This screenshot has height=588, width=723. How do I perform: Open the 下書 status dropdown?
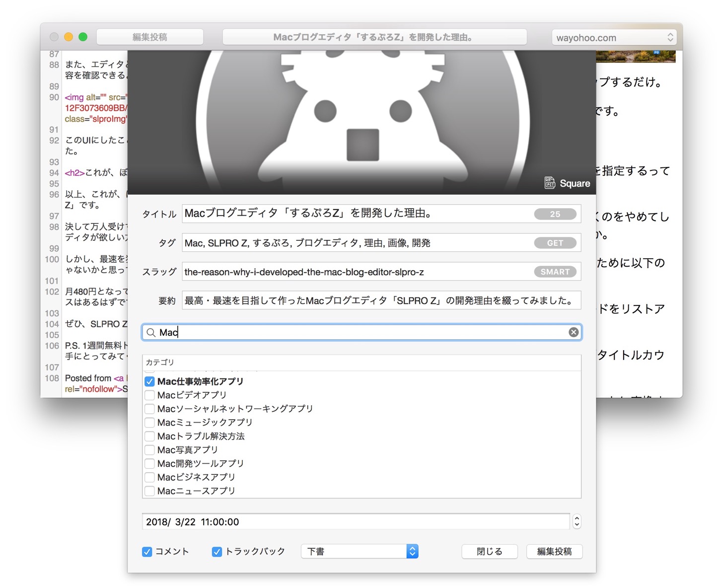click(360, 551)
